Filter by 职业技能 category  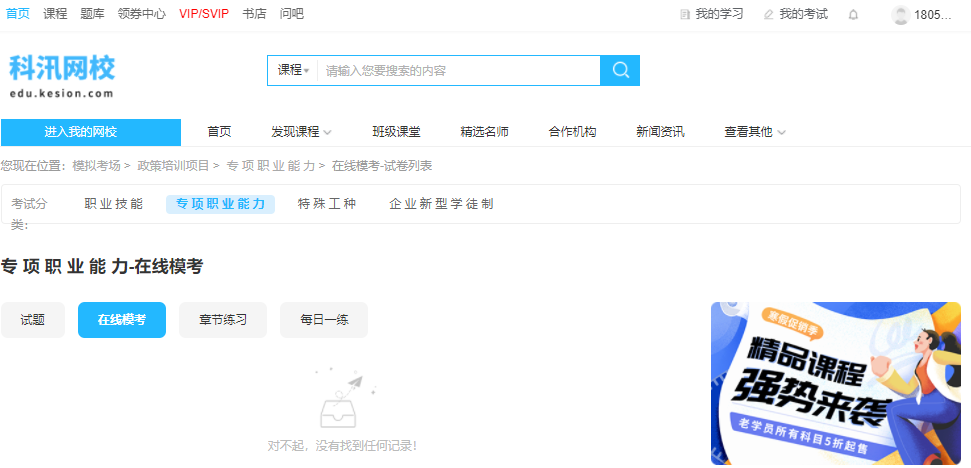[114, 204]
